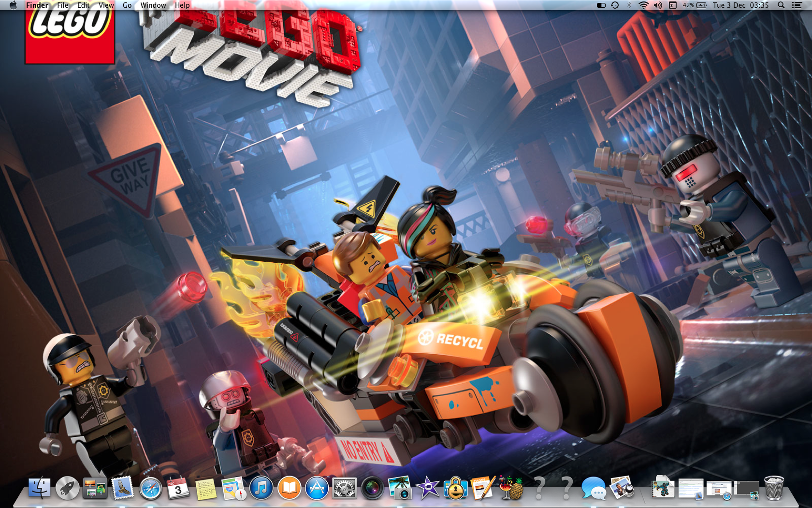
Task: Open Spotlight search magnifier
Action: click(781, 5)
